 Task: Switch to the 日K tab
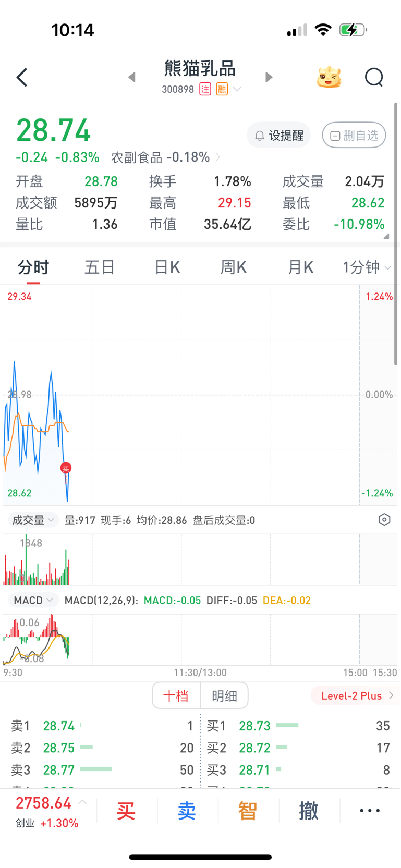click(x=167, y=267)
